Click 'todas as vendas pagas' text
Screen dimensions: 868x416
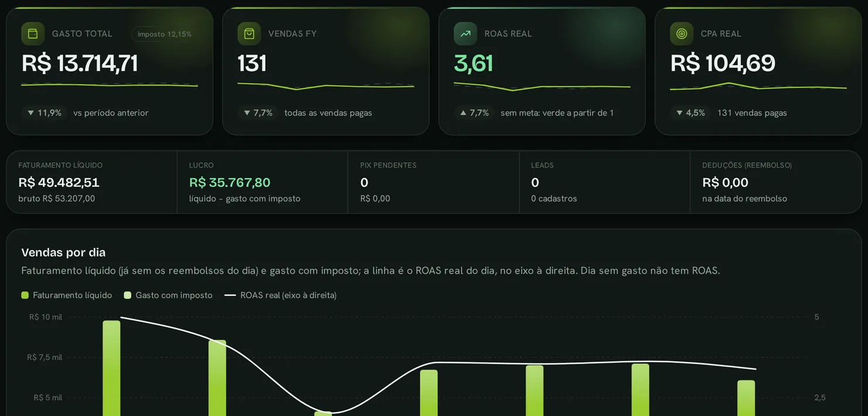(x=328, y=112)
